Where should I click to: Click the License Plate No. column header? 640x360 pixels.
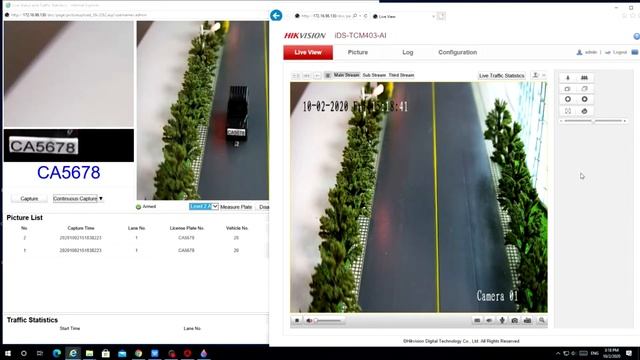click(187, 228)
